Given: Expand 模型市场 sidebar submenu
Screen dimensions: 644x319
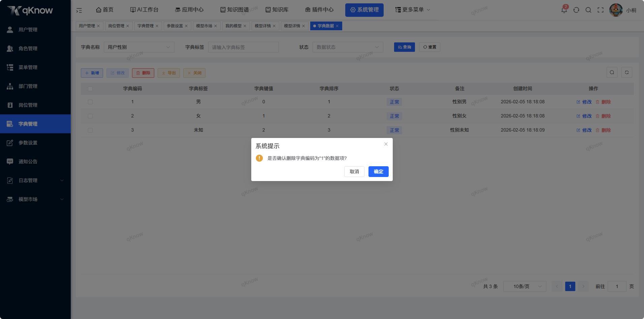Looking at the screenshot, I should tap(35, 199).
